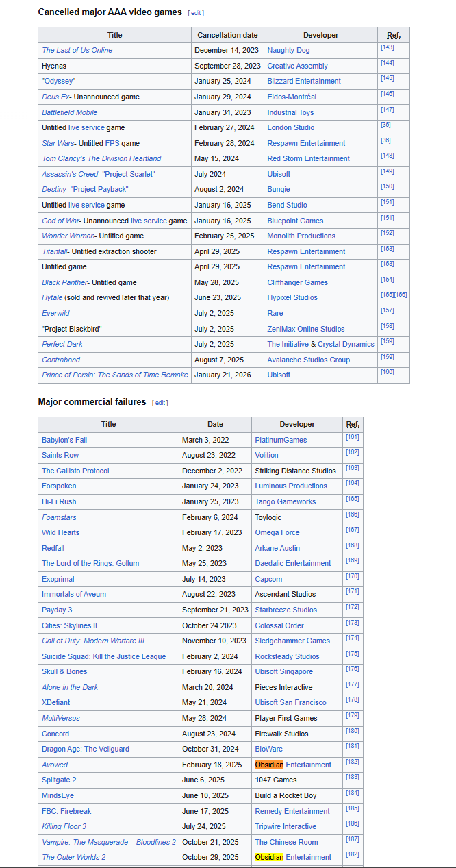The width and height of the screenshot is (456, 868).
Task: Open the MindsEye link
Action: click(58, 795)
